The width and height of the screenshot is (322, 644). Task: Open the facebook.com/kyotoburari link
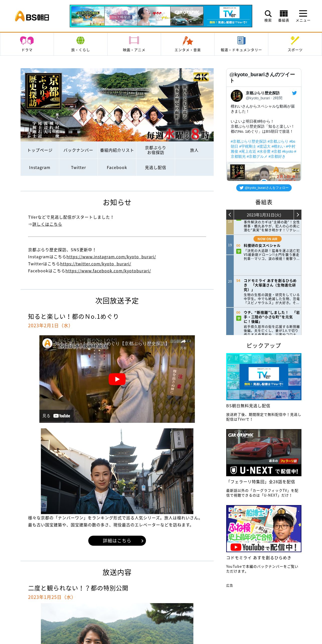(x=108, y=271)
